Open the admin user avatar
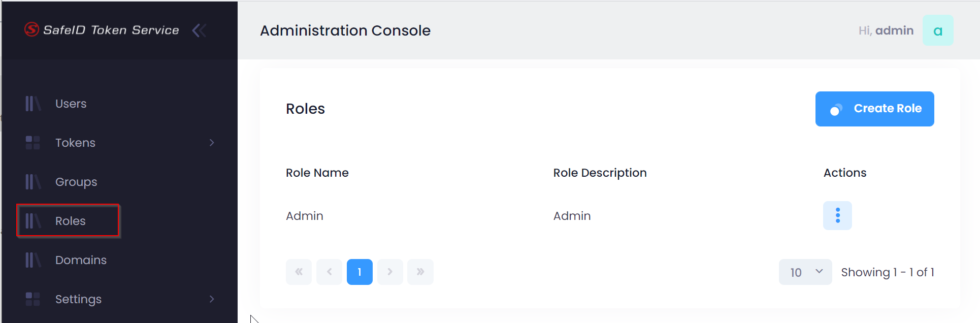980x323 pixels. tap(937, 31)
